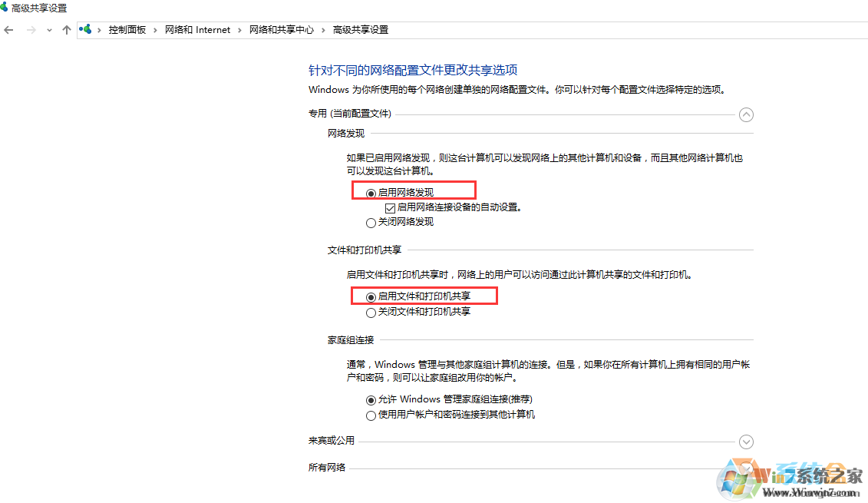
Task: Toggle 启用网络连接设备的自动设置 checkbox
Action: coord(390,207)
